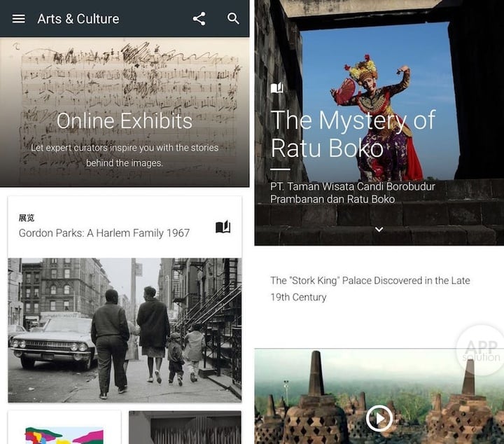This screenshot has width=504, height=444.
Task: Tap the 展览 category label
Action: tap(27, 218)
